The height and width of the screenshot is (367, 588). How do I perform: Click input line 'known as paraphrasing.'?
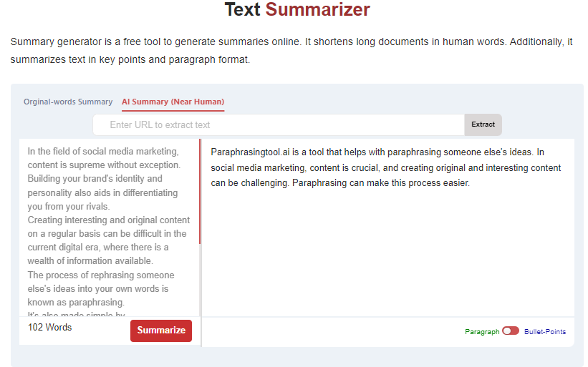76,302
